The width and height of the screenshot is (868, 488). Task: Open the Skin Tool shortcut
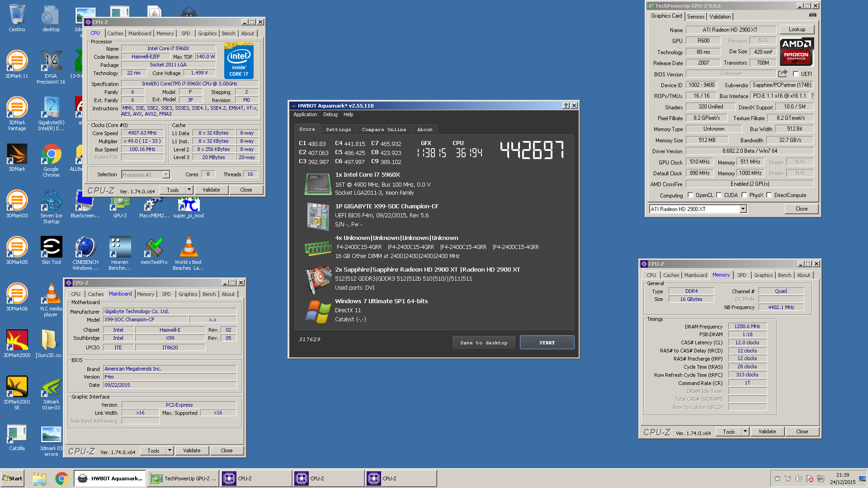(51, 250)
